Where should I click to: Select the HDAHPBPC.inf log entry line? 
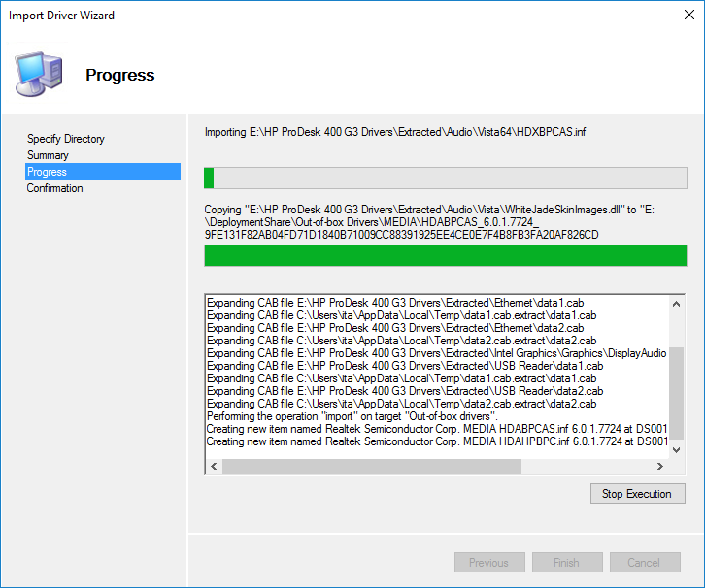click(x=437, y=441)
